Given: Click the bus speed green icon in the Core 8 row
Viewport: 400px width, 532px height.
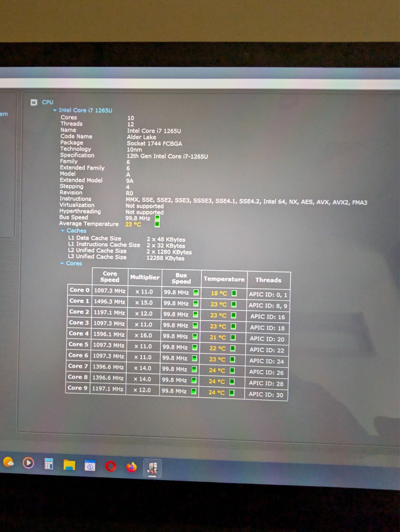Looking at the screenshot, I should [194, 380].
